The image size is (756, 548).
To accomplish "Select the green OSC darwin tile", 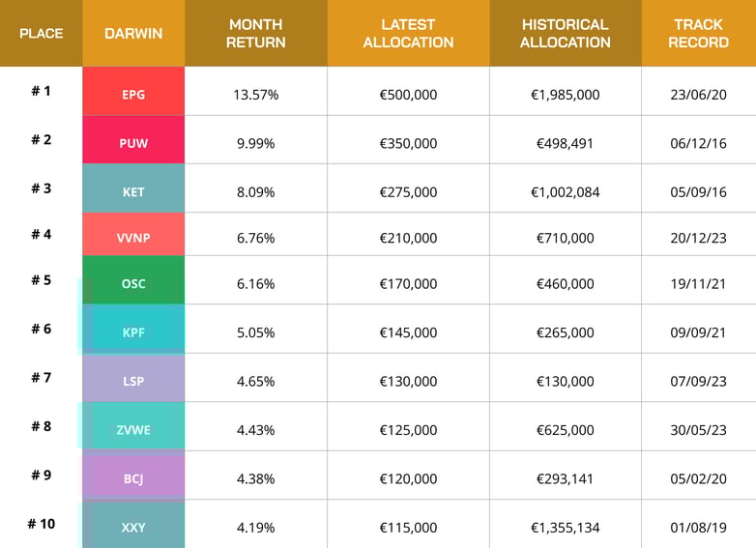I will coord(133,284).
